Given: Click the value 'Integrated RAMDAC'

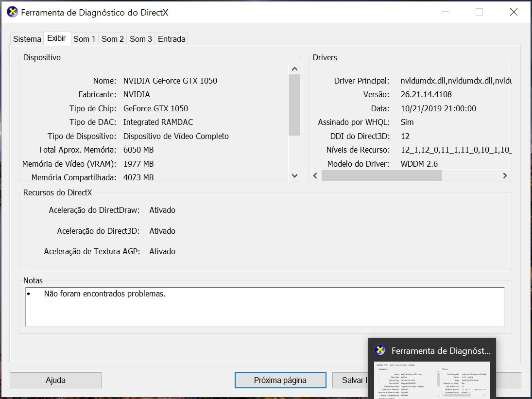Looking at the screenshot, I should tap(158, 122).
